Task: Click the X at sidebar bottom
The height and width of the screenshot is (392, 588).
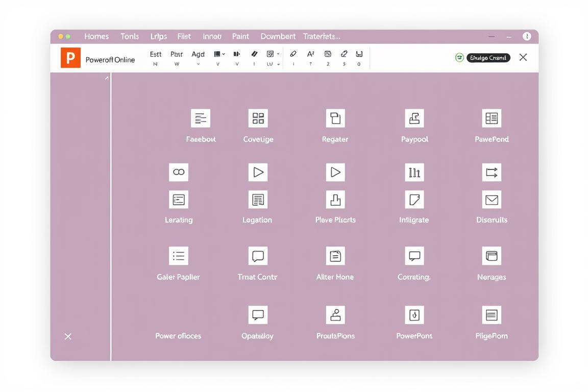Action: click(68, 336)
